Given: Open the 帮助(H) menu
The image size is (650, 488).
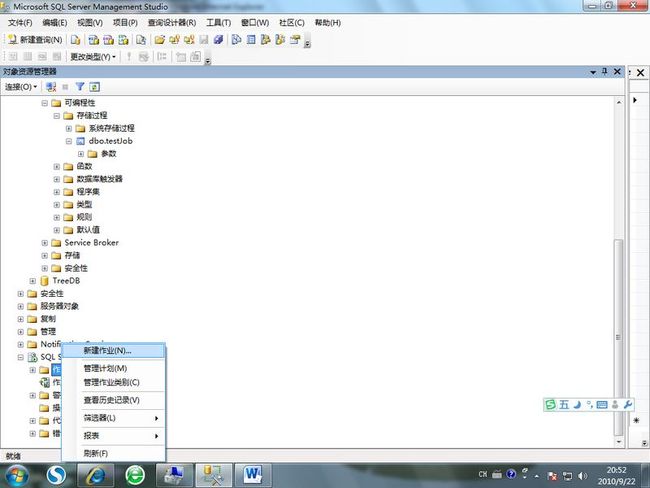Looking at the screenshot, I should tap(327, 22).
